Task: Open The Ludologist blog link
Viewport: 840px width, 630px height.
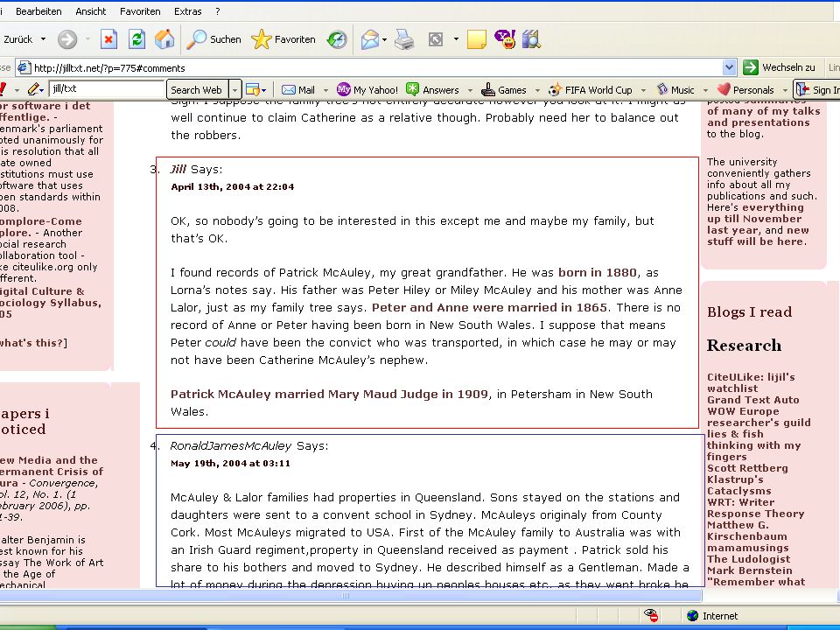Action: coord(749,559)
